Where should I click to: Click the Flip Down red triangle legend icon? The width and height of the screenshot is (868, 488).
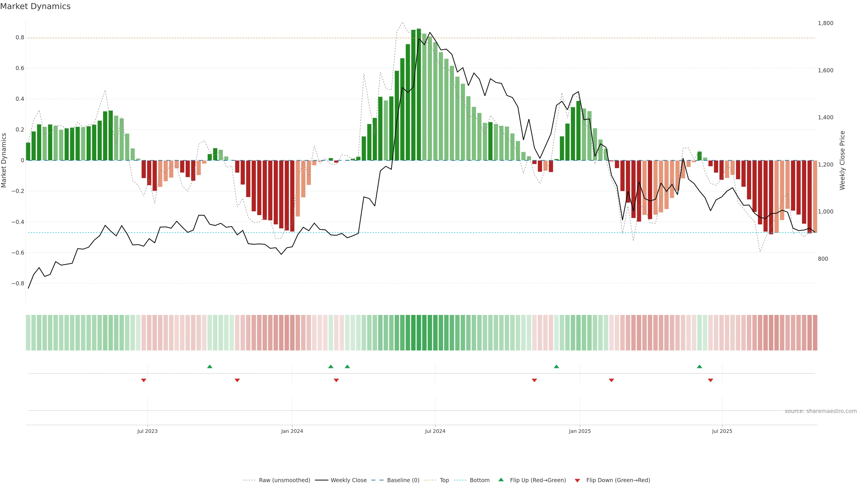[x=577, y=480]
